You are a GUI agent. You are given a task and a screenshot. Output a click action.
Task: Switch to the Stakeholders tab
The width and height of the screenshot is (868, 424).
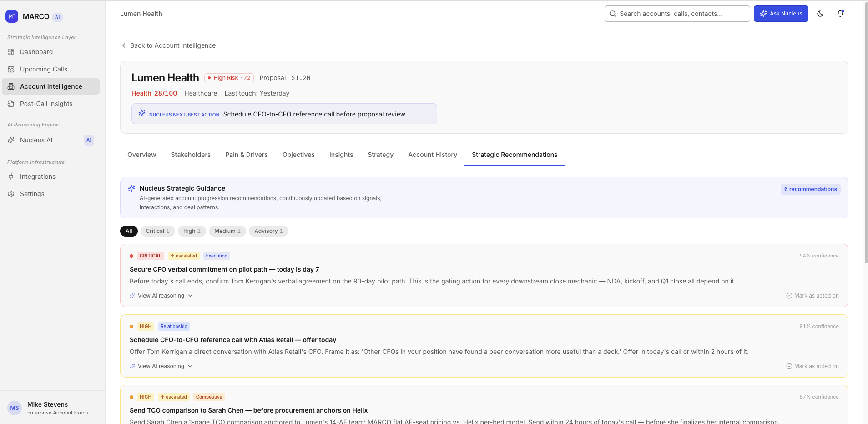click(x=191, y=155)
